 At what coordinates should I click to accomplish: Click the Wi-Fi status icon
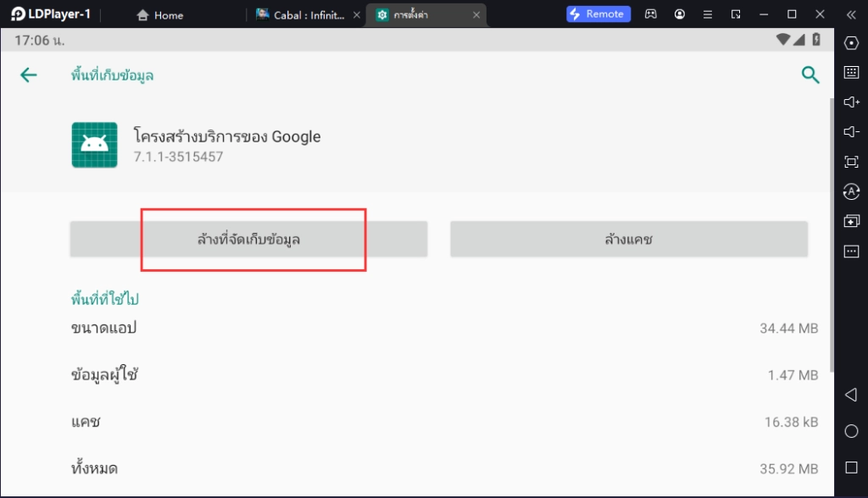pos(782,39)
